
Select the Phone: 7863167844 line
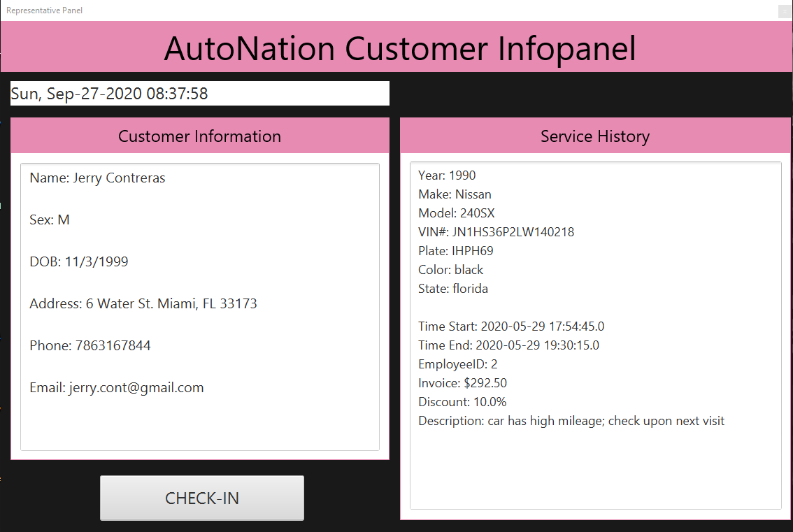coord(90,345)
